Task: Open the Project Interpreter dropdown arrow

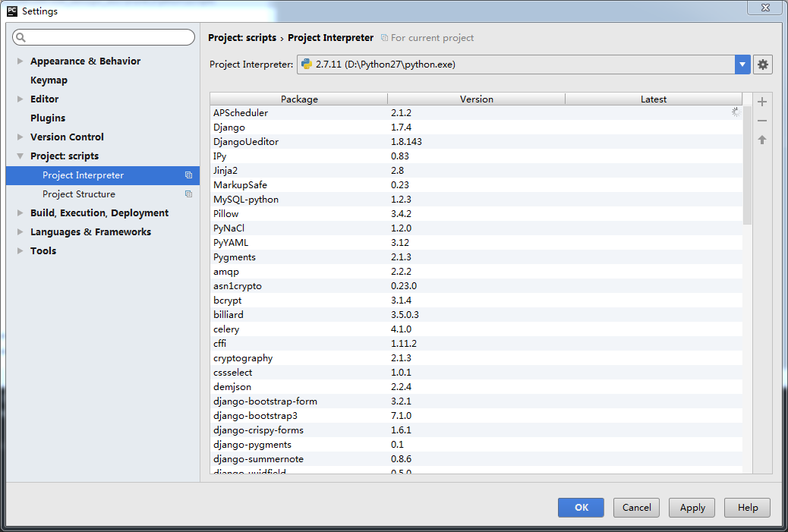Action: [742, 65]
